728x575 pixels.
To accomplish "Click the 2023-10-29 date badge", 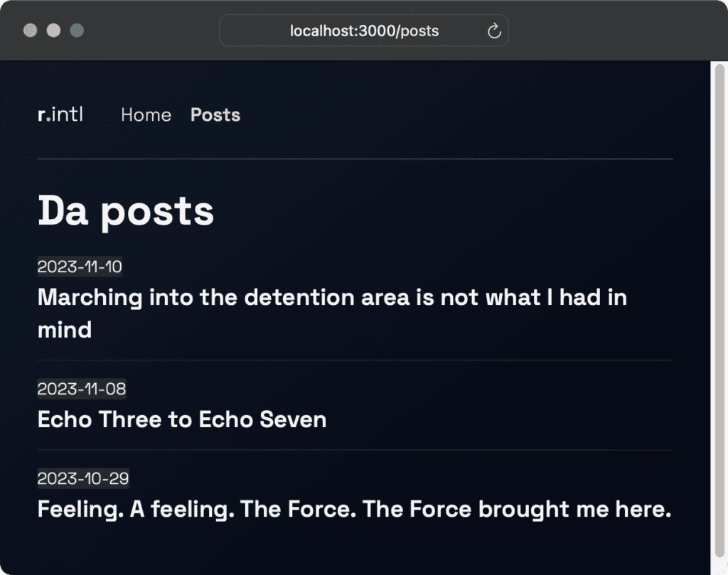I will (x=82, y=478).
